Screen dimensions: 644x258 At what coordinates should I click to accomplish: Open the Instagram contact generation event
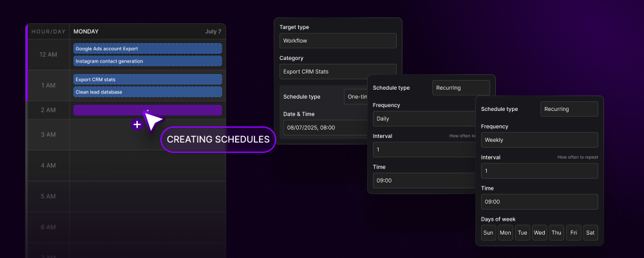(x=148, y=61)
